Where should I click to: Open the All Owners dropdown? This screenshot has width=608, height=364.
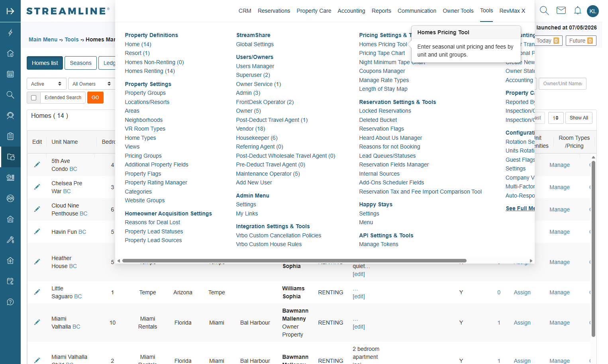pos(92,84)
